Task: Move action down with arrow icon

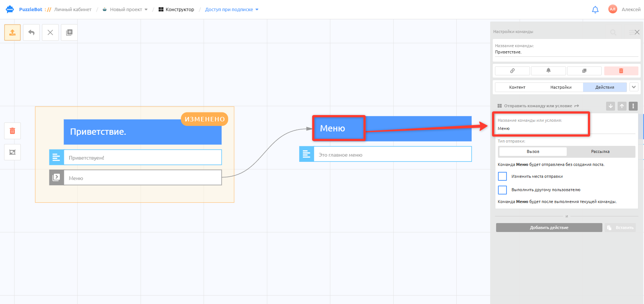Action: pyautogui.click(x=611, y=106)
